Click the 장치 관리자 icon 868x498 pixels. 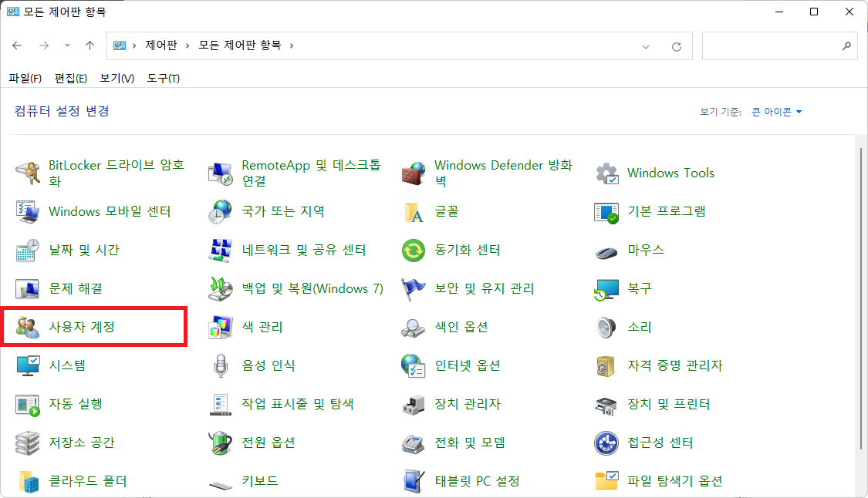click(414, 405)
